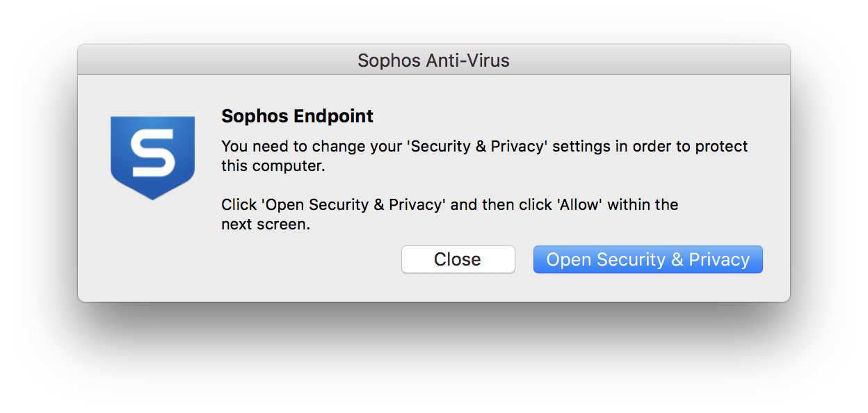Image resolution: width=868 pixels, height=413 pixels.
Task: Select the line beginning 'You need to change'
Action: pyautogui.click(x=484, y=147)
